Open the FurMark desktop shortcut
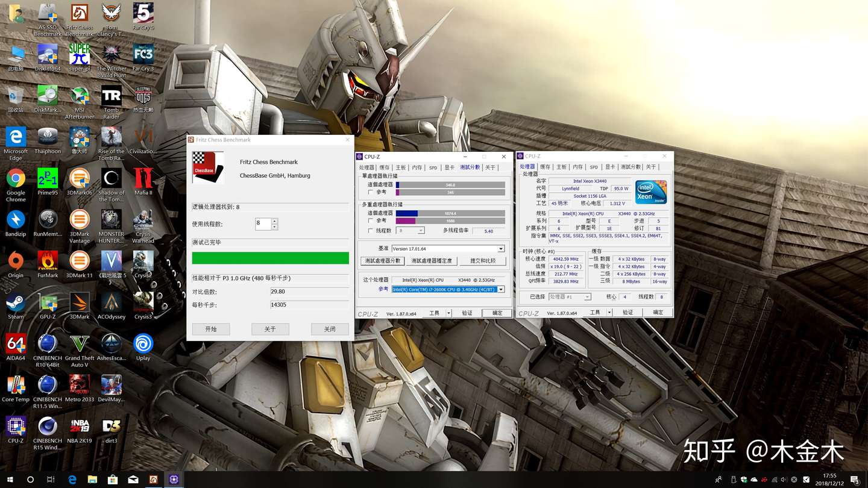This screenshot has width=868, height=488. coord(48,264)
